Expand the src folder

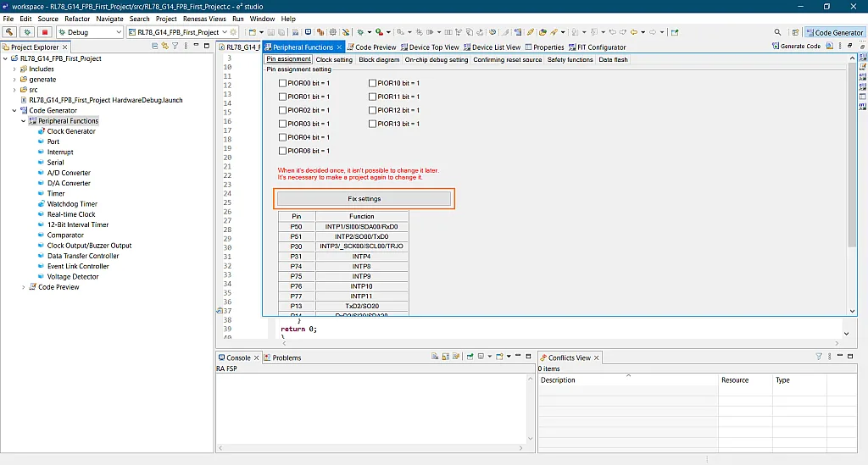14,90
